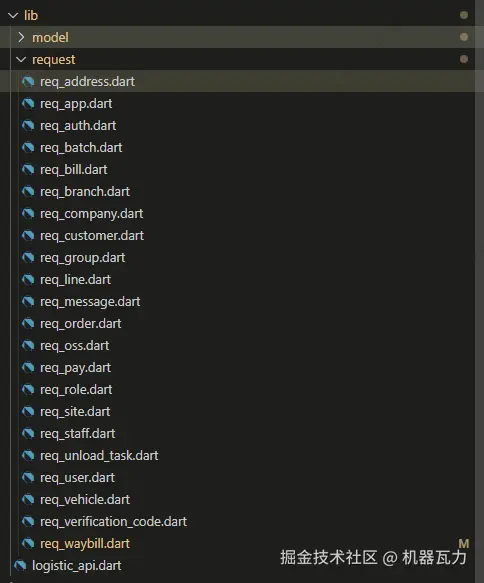
Task: Click Dart icon beside req_bill.dart
Action: (28, 170)
